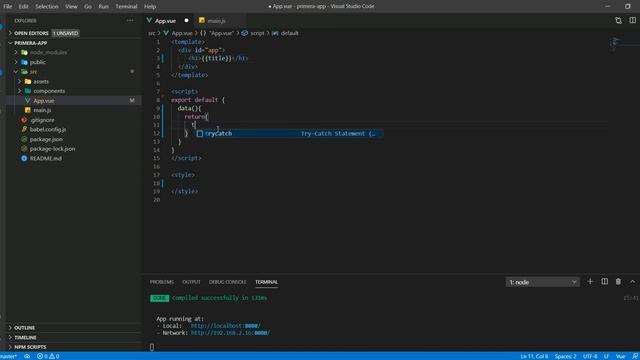
Task: Open the View menu
Action: [x=71, y=7]
